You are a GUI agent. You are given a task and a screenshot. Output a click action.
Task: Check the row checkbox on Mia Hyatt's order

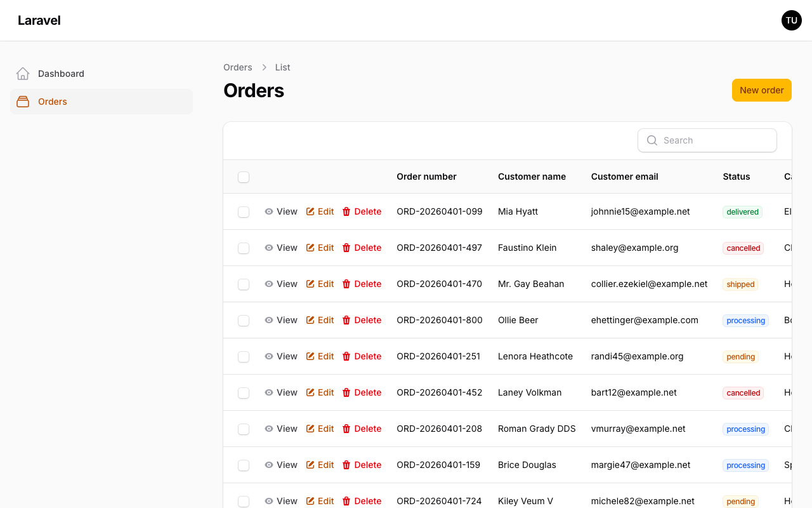244,211
